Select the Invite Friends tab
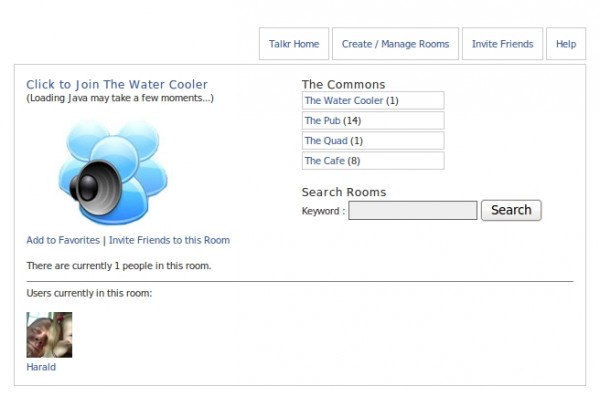 pyautogui.click(x=502, y=44)
